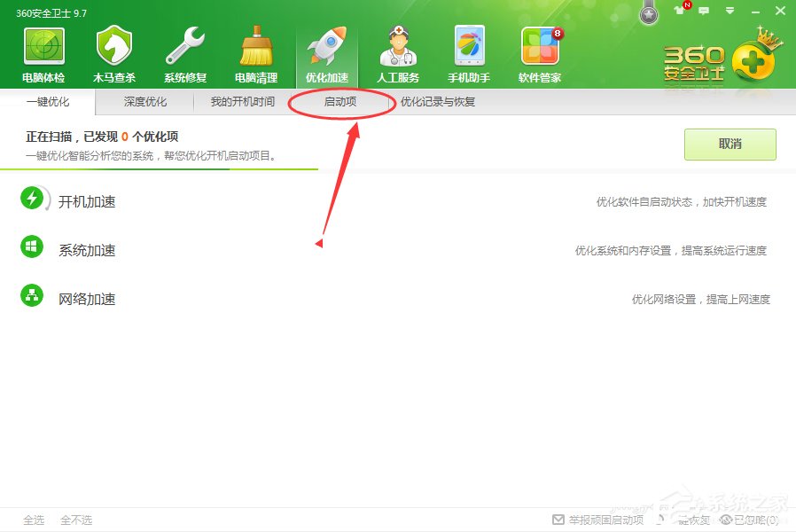The image size is (796, 532).
Task: Click the 开机加速 lightning icon
Action: pyautogui.click(x=32, y=200)
